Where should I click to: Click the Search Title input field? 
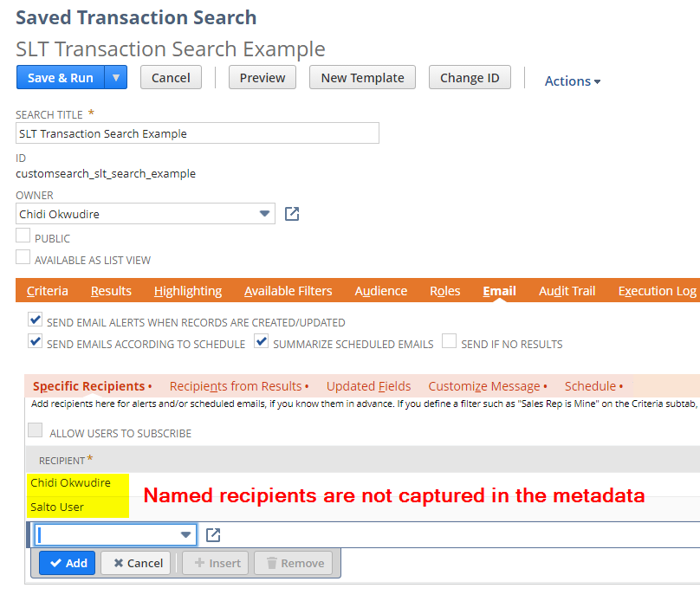click(197, 132)
